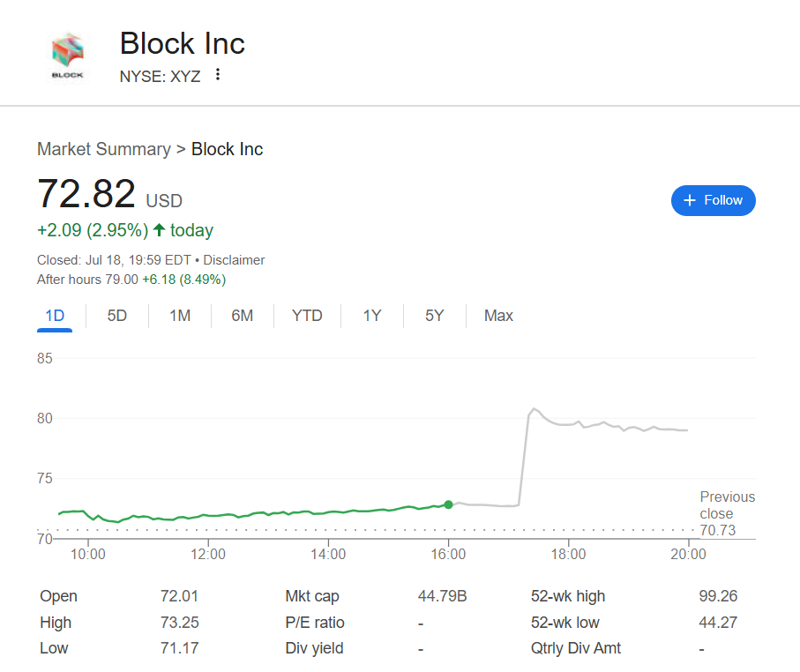The height and width of the screenshot is (672, 800).
Task: Click the Previous close label on chart
Action: click(x=727, y=505)
